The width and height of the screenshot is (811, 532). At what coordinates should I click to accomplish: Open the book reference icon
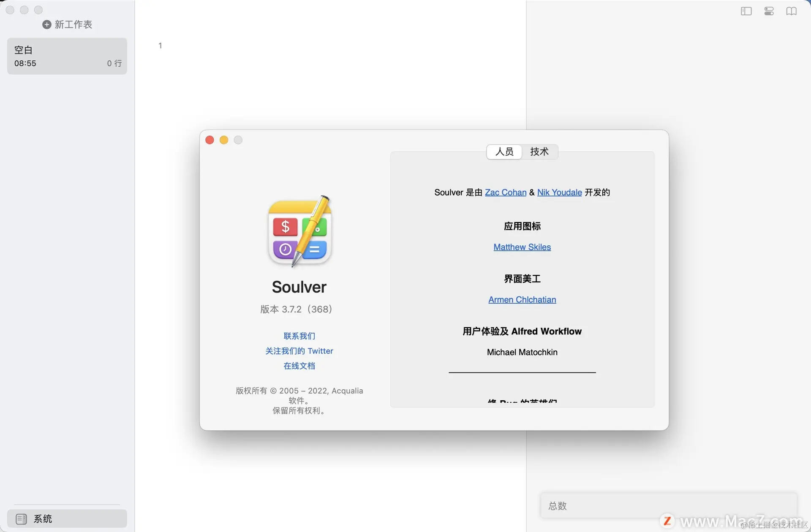tap(791, 11)
